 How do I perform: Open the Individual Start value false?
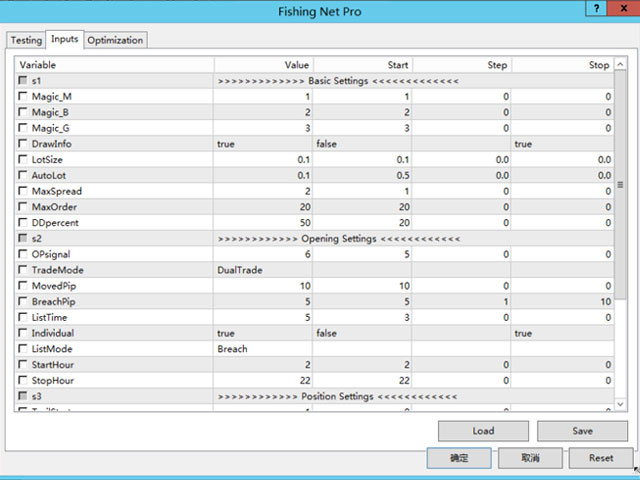pos(326,333)
